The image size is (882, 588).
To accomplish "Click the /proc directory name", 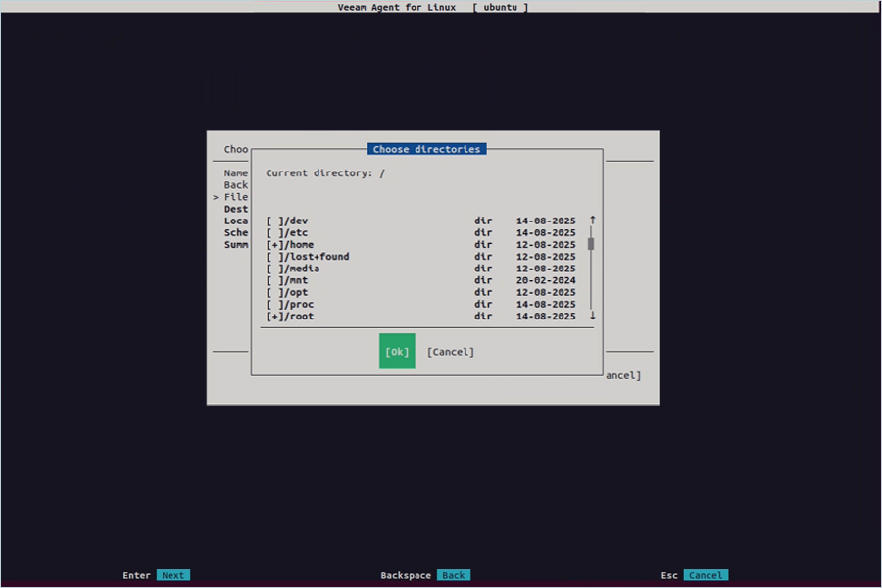I will (299, 304).
